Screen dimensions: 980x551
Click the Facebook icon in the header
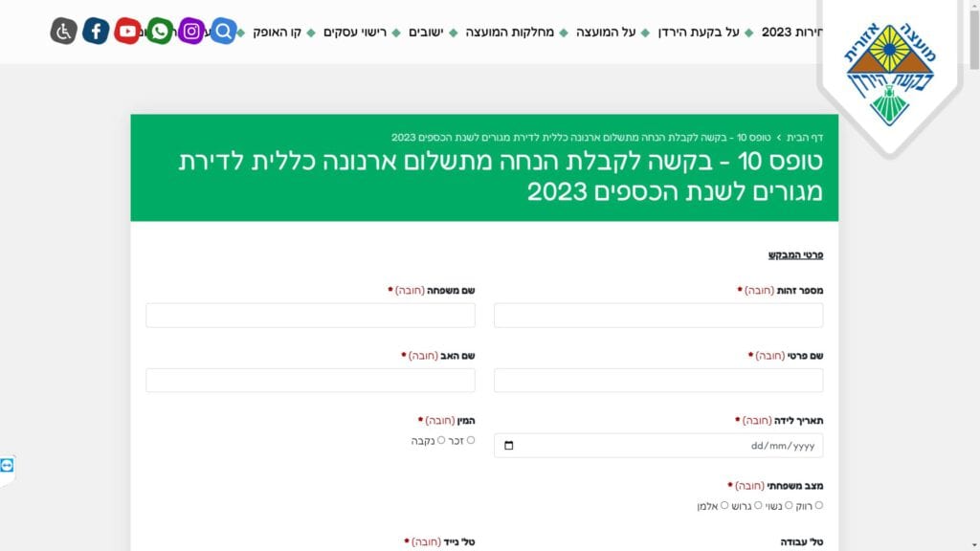pos(96,32)
